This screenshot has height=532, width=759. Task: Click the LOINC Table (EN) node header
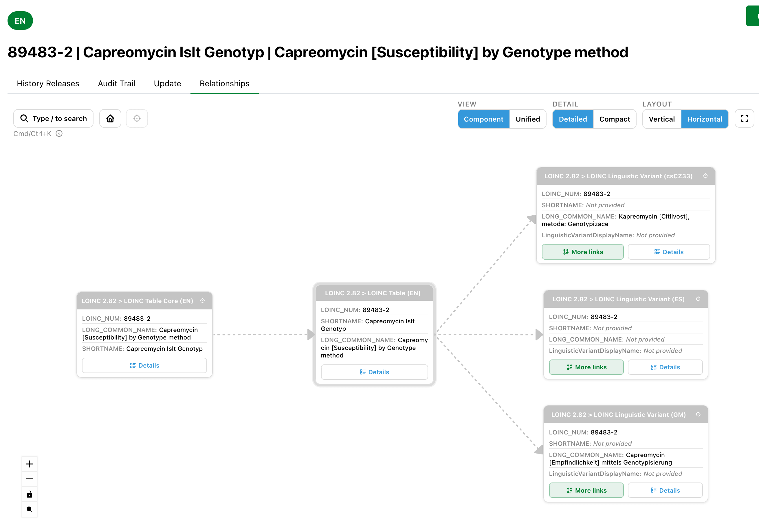pyautogui.click(x=374, y=293)
